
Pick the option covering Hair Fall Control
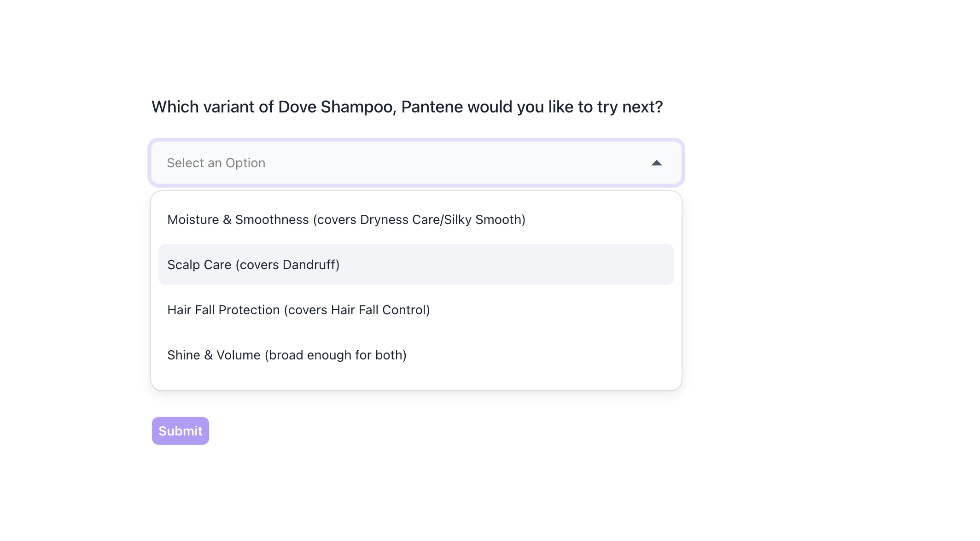(298, 310)
